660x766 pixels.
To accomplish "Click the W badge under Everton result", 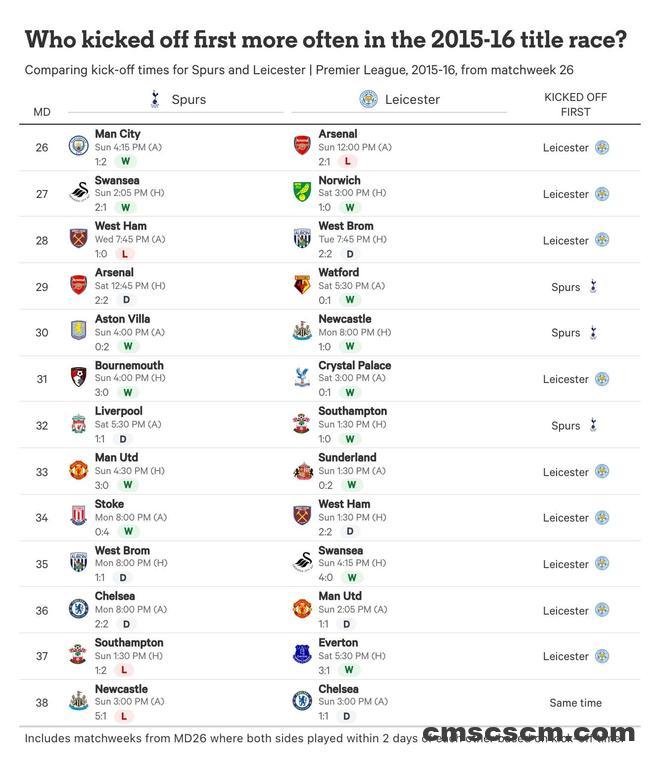I will (x=348, y=670).
